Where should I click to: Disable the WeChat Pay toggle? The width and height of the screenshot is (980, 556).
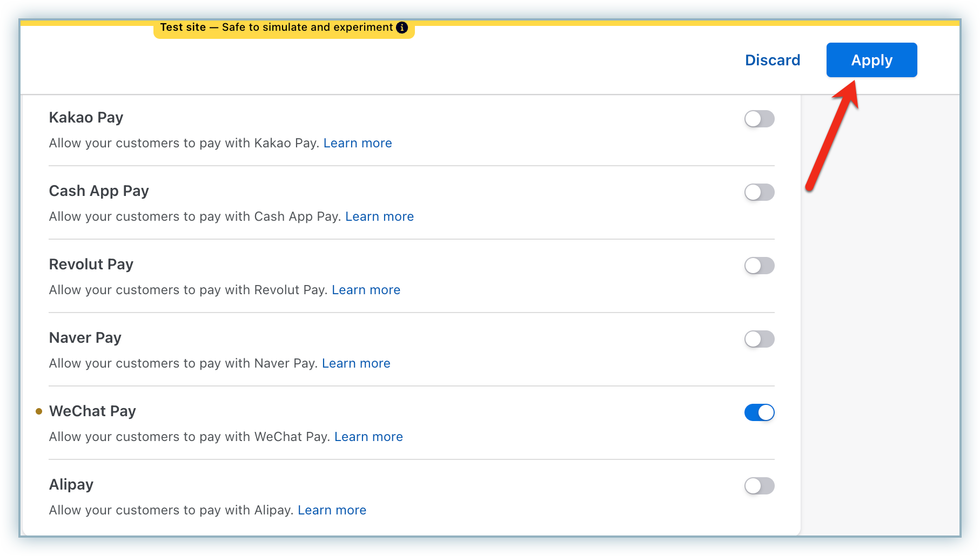pos(759,412)
